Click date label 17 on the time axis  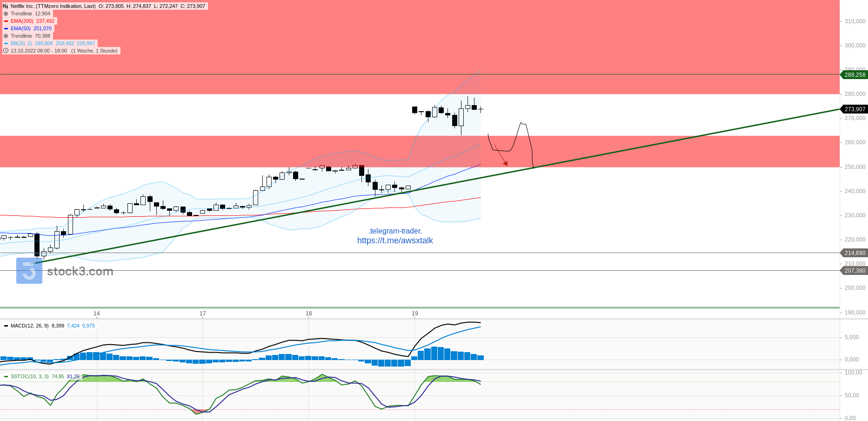click(x=203, y=314)
